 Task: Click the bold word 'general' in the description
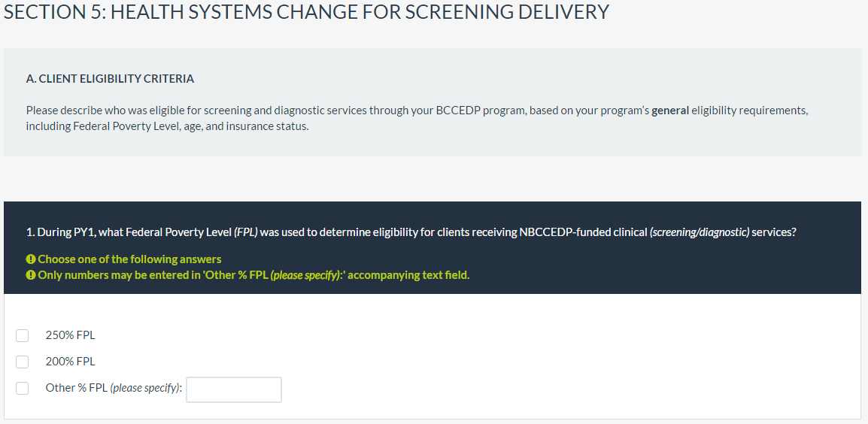pyautogui.click(x=669, y=111)
